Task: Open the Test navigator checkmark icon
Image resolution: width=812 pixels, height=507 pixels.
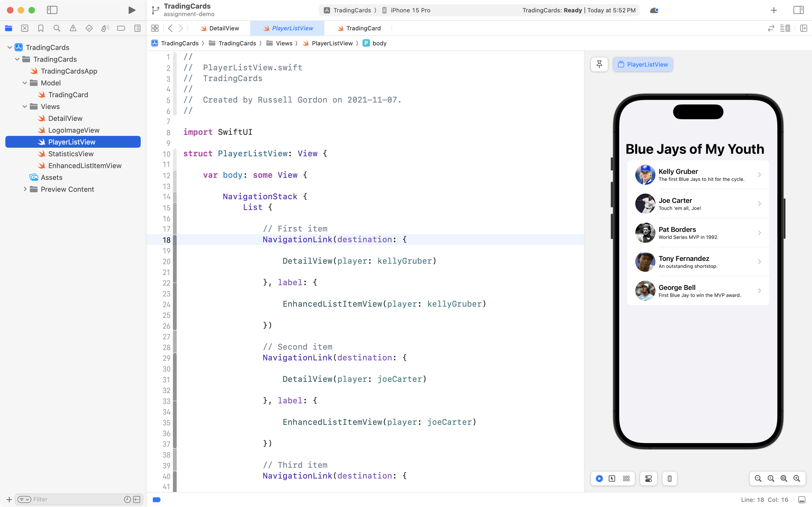Action: 89,28
